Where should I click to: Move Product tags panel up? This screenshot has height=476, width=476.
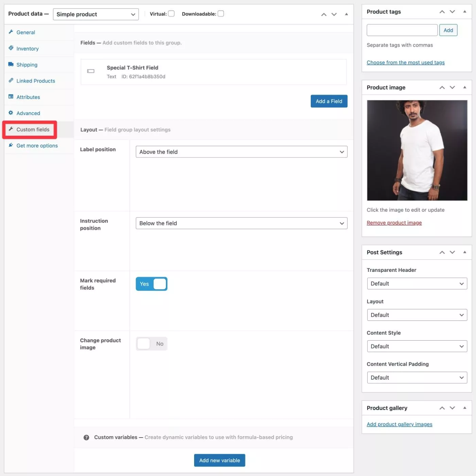coord(442,12)
